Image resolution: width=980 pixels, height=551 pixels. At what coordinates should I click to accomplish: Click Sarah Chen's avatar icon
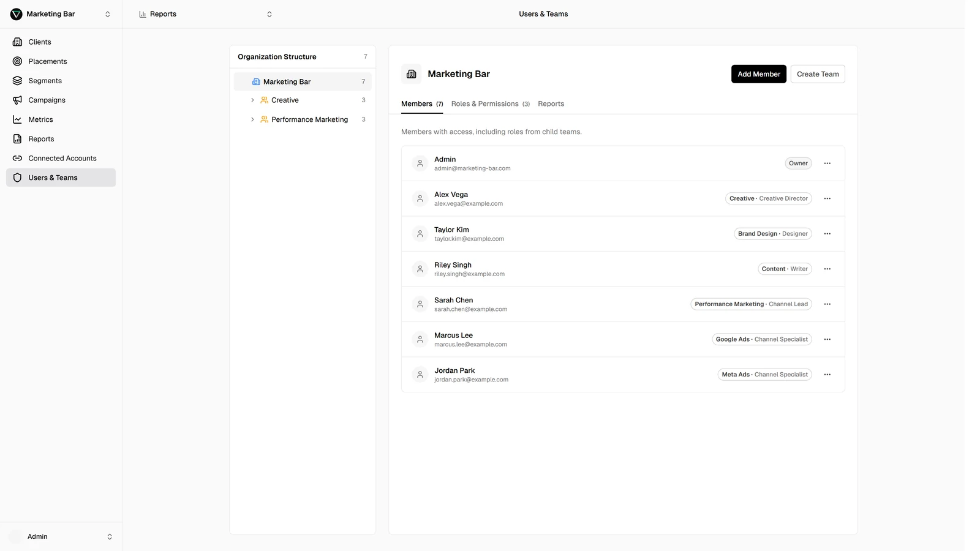[420, 304]
